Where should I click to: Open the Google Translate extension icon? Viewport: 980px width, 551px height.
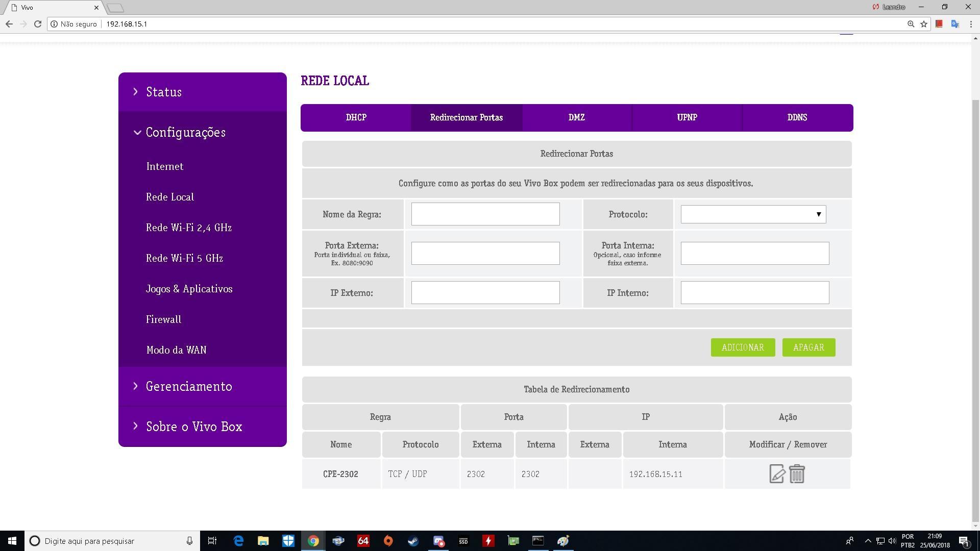click(x=955, y=24)
